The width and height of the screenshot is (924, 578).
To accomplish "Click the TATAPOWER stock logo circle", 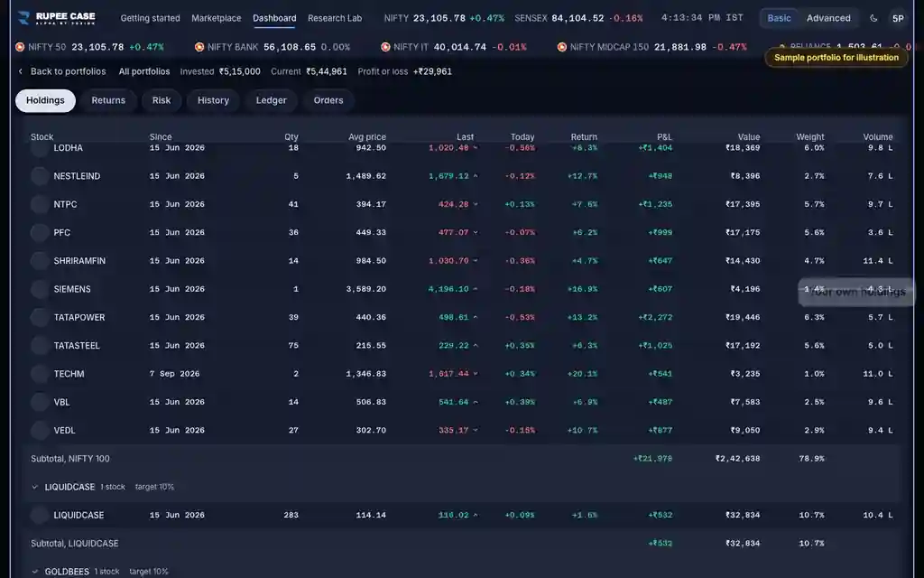I will (40, 317).
